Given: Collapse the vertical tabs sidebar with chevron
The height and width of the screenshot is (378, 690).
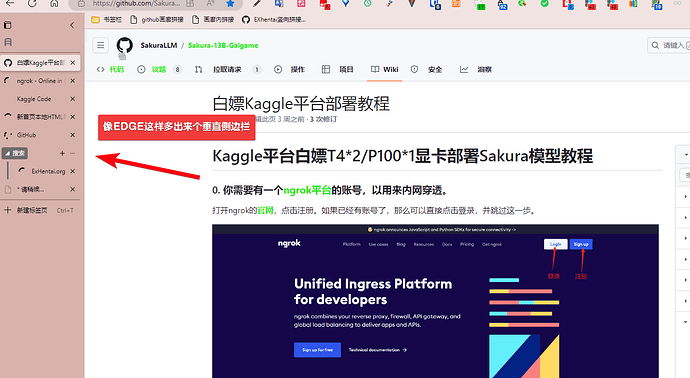Looking at the screenshot, I should tap(72, 25).
